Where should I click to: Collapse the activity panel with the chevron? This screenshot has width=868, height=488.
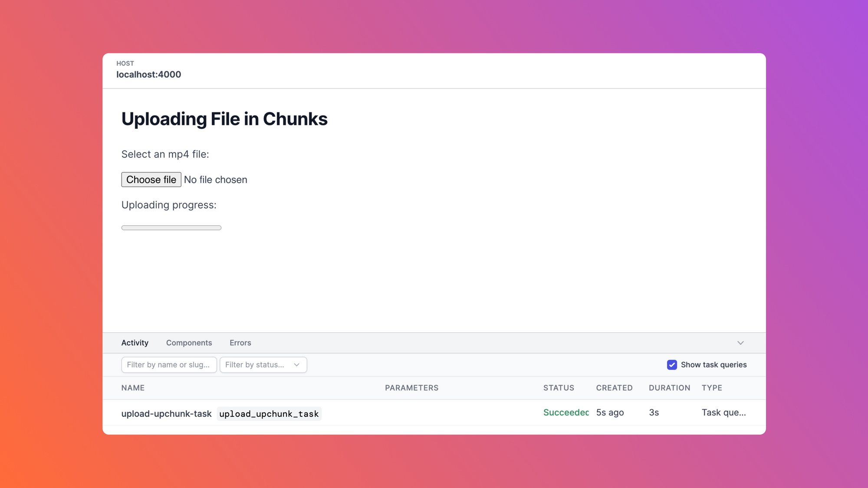740,343
